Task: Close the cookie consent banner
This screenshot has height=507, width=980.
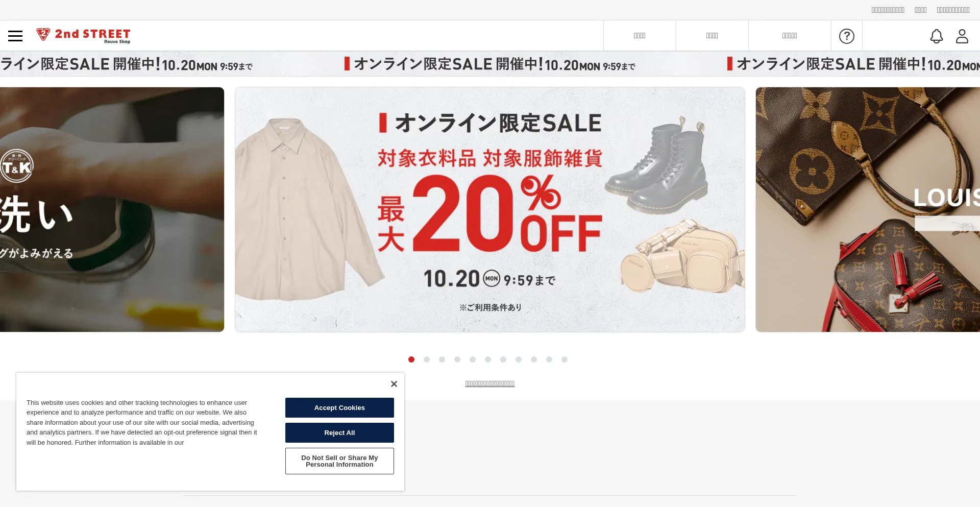Action: (394, 384)
